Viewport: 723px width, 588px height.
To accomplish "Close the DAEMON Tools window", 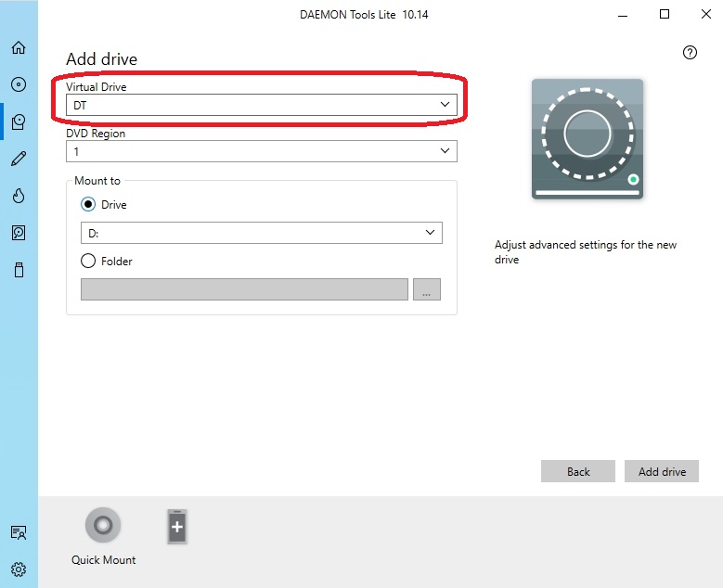I will (x=706, y=14).
